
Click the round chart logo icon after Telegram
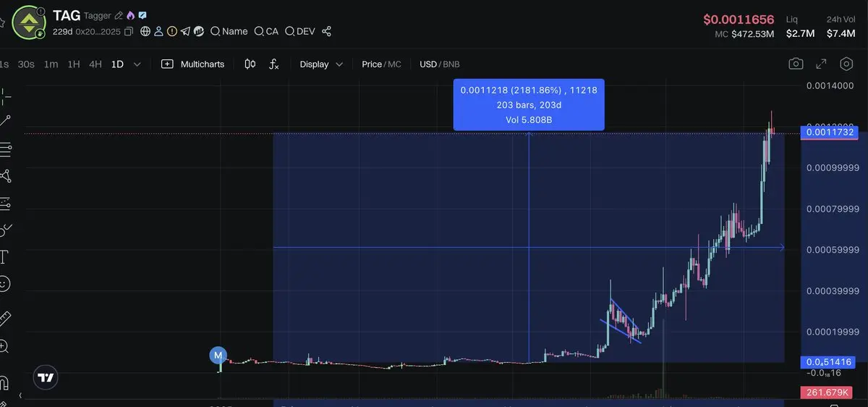tap(198, 32)
